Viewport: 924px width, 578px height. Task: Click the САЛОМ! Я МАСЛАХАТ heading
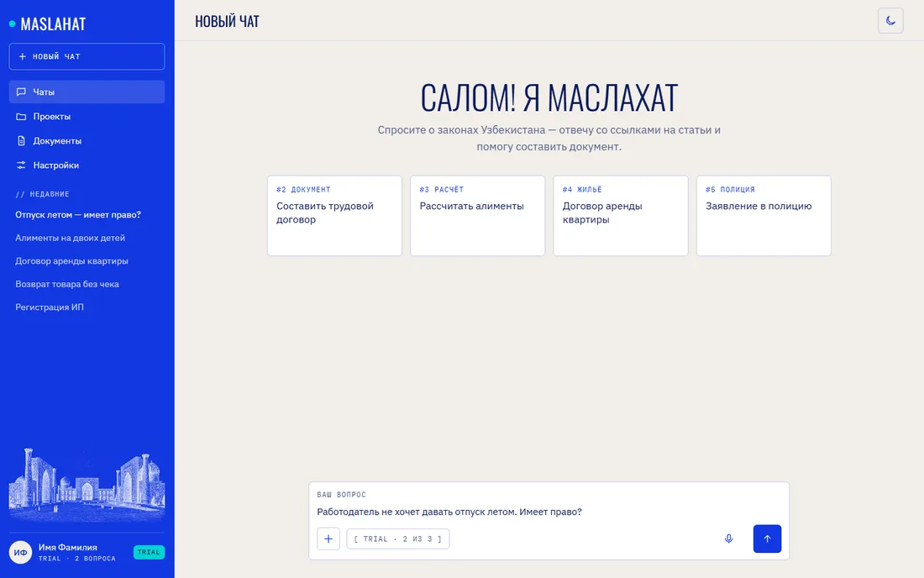549,97
